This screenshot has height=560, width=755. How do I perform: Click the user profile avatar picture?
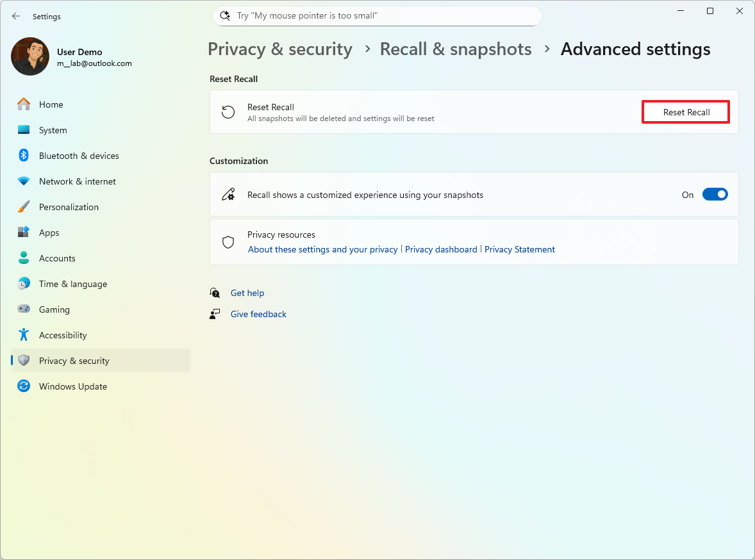(30, 56)
